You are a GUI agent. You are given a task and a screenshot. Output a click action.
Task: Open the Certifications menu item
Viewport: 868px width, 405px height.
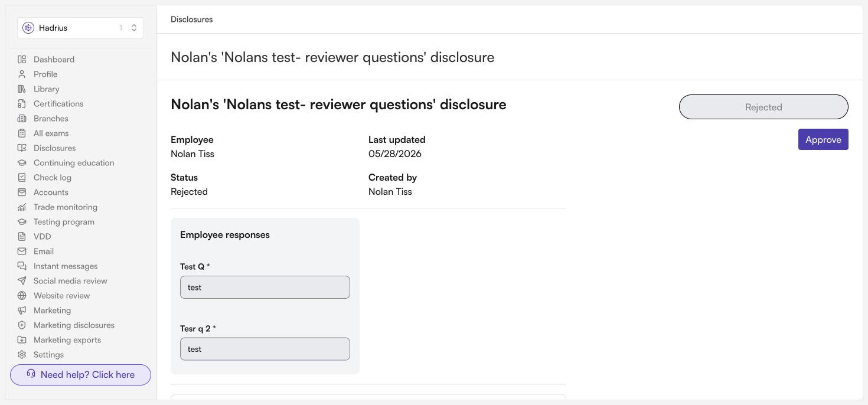click(58, 103)
